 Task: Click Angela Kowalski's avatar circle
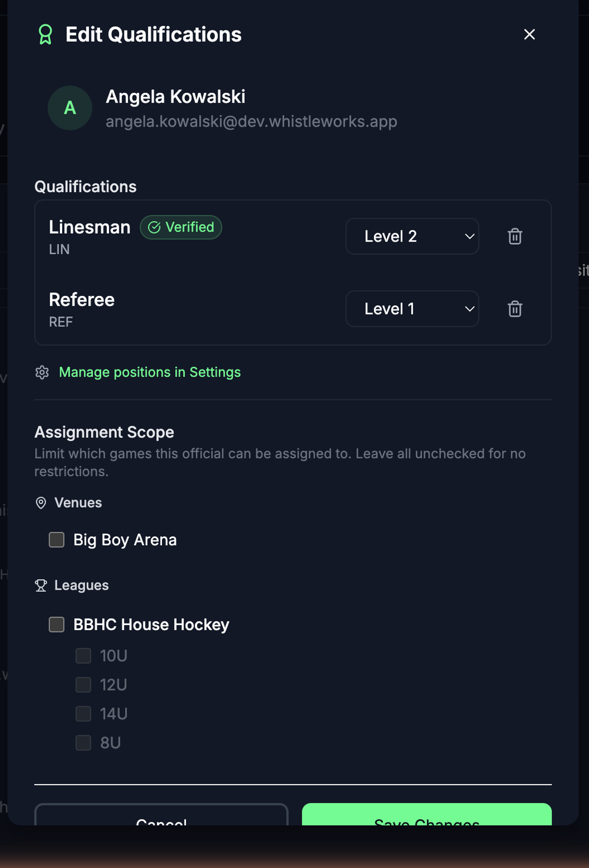click(x=70, y=108)
